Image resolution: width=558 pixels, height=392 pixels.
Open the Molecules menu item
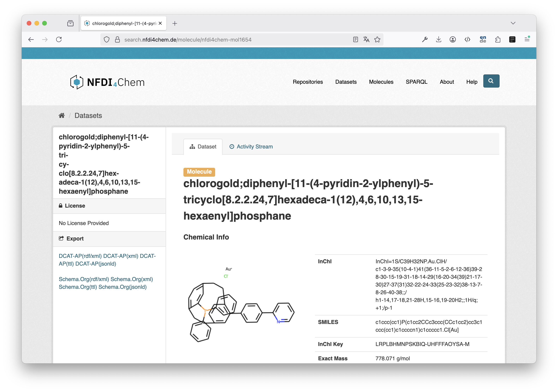coord(381,82)
